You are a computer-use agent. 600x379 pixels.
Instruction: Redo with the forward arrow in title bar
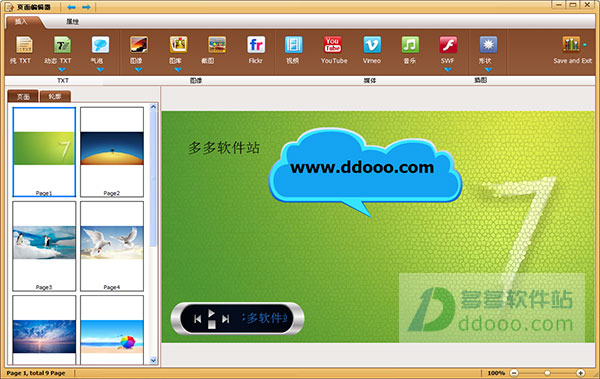tap(86, 7)
